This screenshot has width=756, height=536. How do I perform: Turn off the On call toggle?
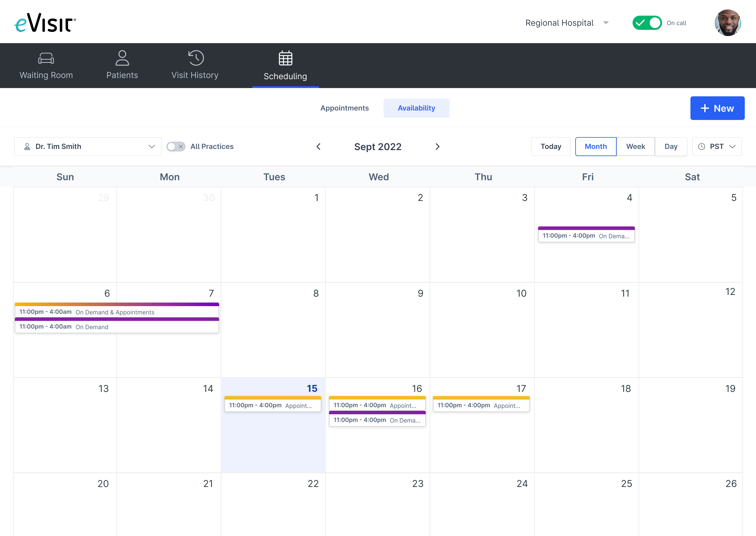[x=647, y=23]
